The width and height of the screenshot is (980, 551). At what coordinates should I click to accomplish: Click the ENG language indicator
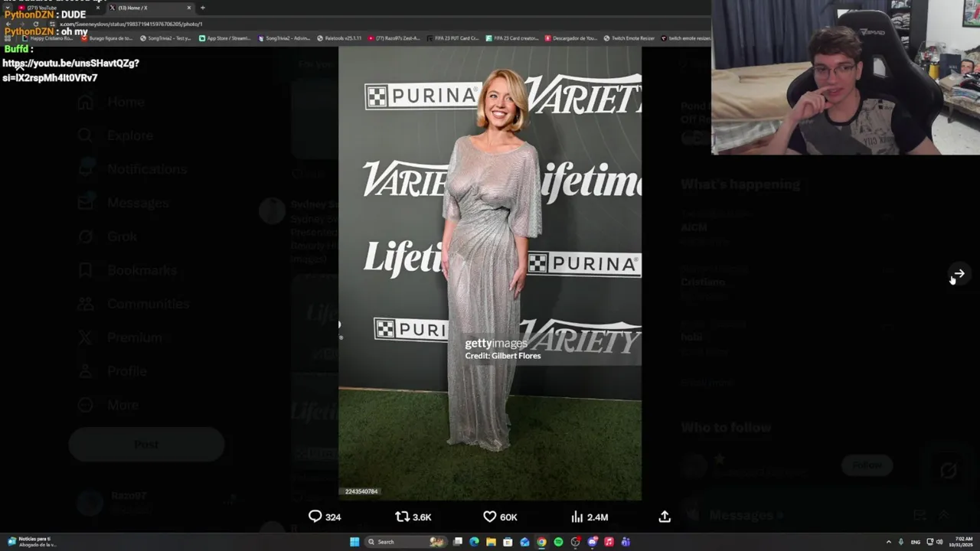point(915,542)
